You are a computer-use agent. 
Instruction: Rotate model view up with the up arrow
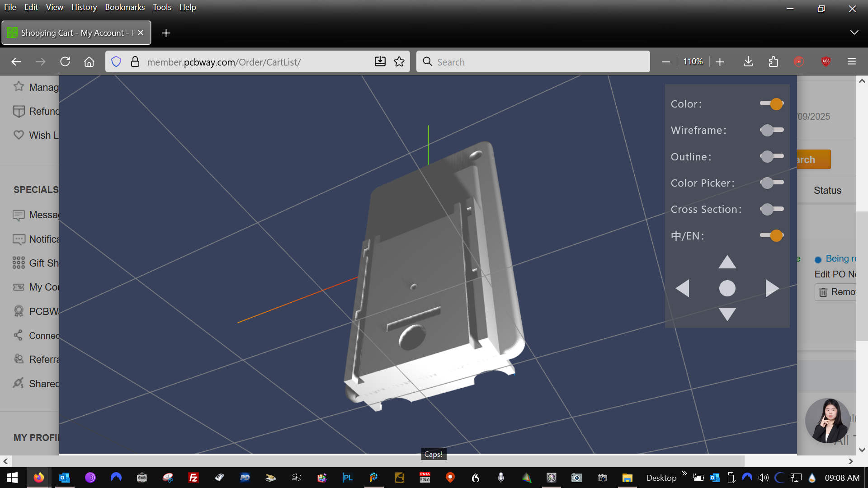[x=727, y=263]
